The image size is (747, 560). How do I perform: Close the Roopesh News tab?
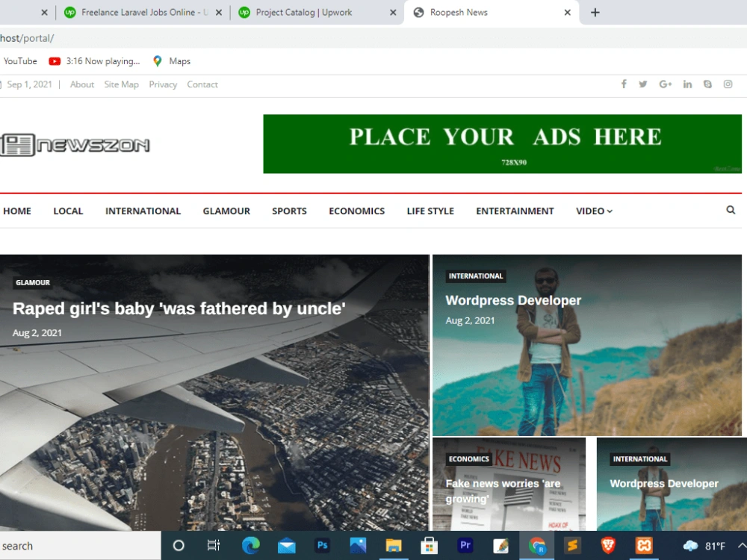coord(568,13)
